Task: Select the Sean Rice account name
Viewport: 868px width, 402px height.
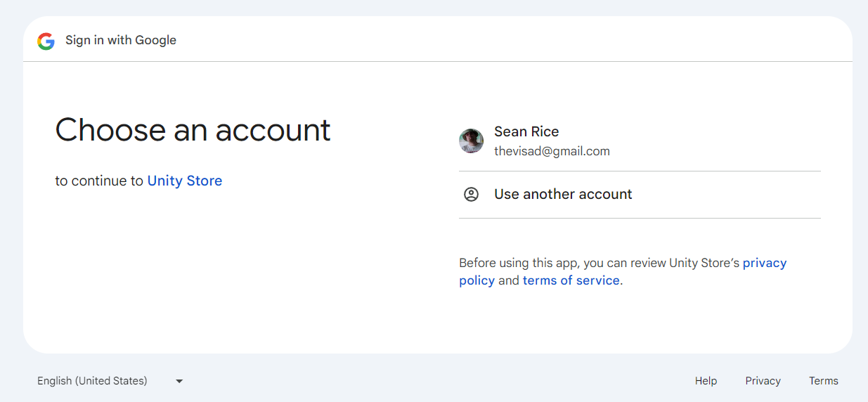Action: (526, 131)
